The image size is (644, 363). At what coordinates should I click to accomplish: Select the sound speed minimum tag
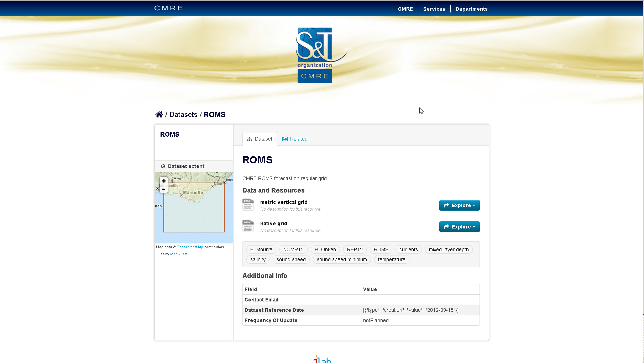click(342, 259)
